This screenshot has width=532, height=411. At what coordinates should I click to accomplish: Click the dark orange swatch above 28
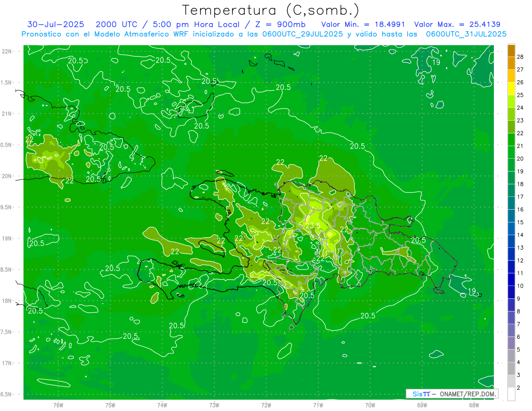pos(511,51)
